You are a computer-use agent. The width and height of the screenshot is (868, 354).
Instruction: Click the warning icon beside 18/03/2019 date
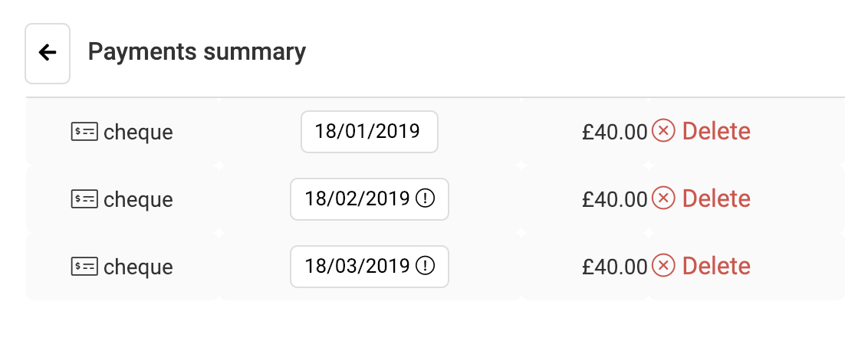coord(425,266)
